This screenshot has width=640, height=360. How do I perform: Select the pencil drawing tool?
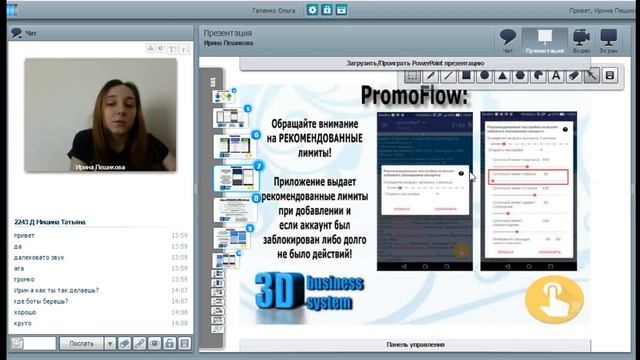430,76
